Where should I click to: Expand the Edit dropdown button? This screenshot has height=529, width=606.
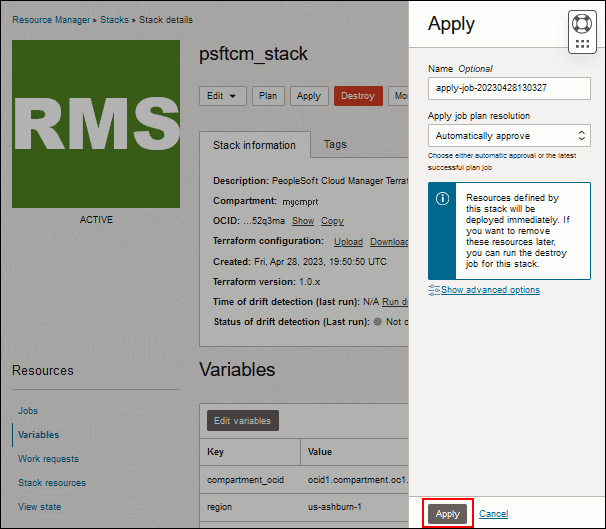tap(223, 96)
